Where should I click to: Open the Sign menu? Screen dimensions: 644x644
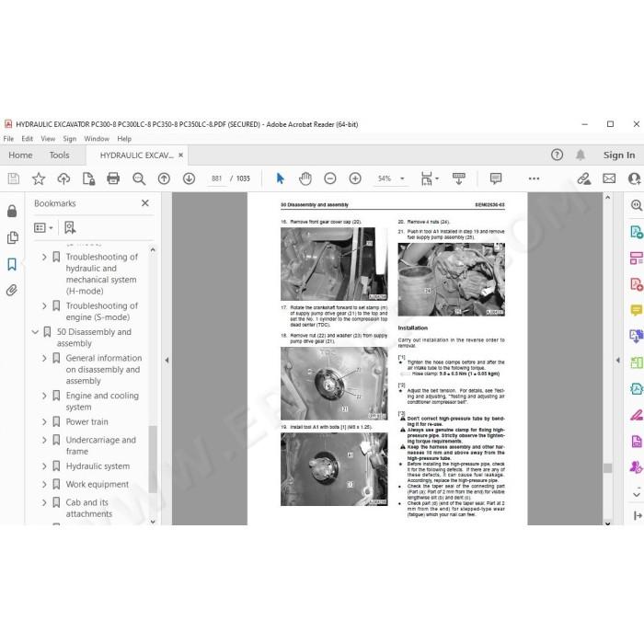pyautogui.click(x=69, y=139)
